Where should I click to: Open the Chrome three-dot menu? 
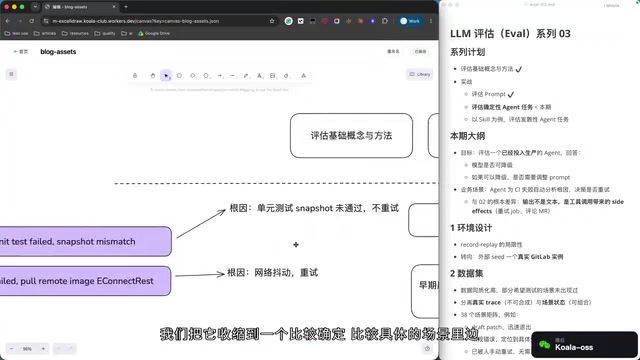431,21
